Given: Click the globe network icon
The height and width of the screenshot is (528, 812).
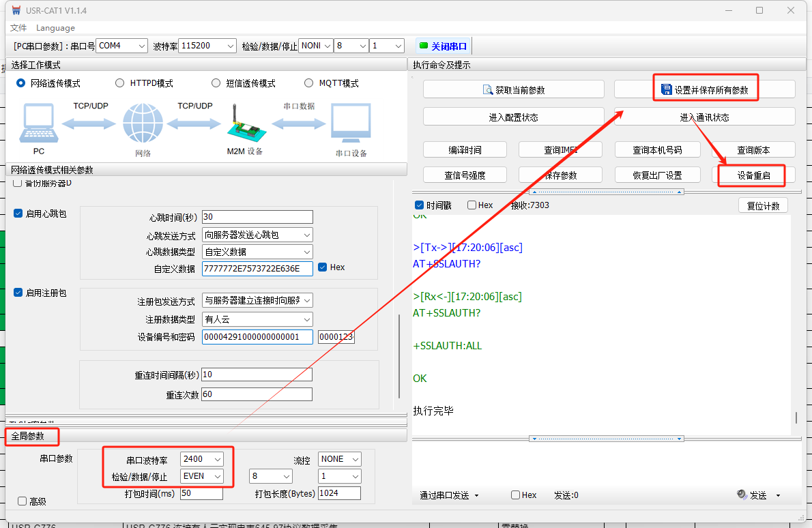Looking at the screenshot, I should point(143,123).
